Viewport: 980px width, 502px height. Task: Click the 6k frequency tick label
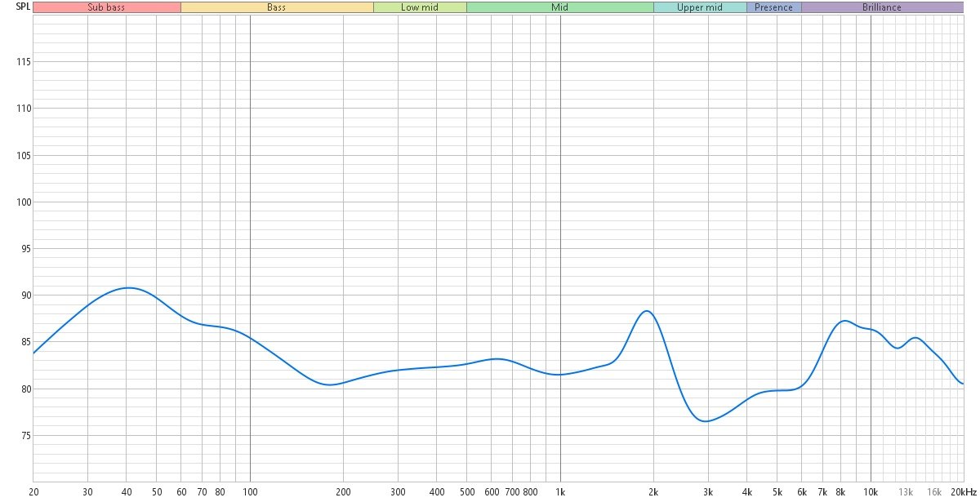point(802,492)
